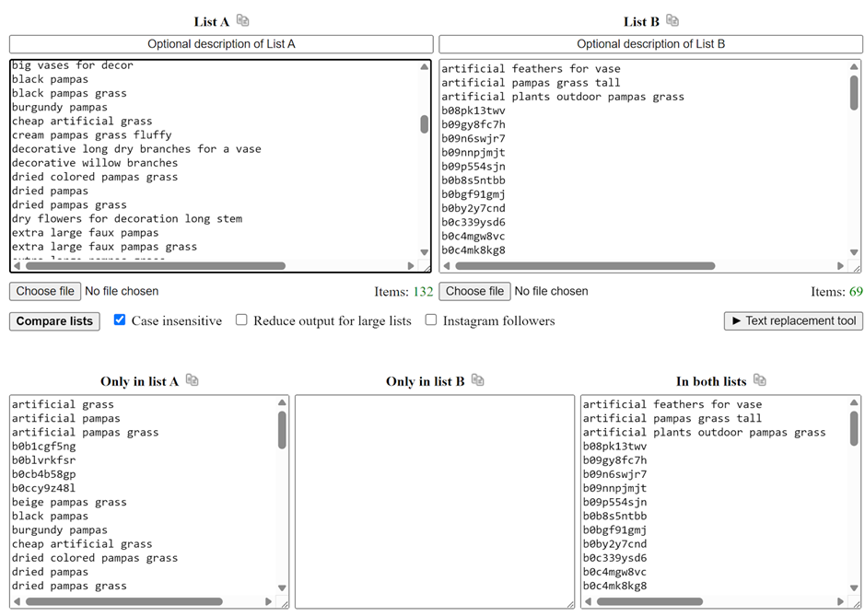Click List B horizontal scrollbar thumb

pos(585,266)
